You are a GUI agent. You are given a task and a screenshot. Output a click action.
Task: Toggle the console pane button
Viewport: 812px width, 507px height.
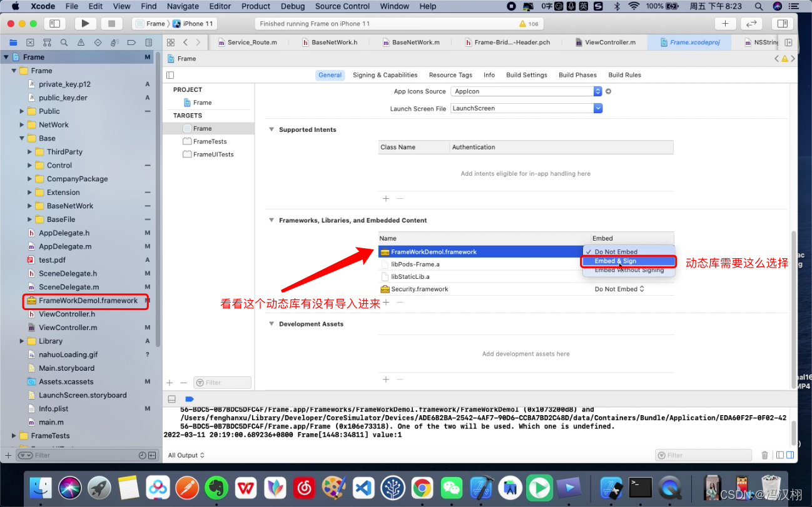789,455
